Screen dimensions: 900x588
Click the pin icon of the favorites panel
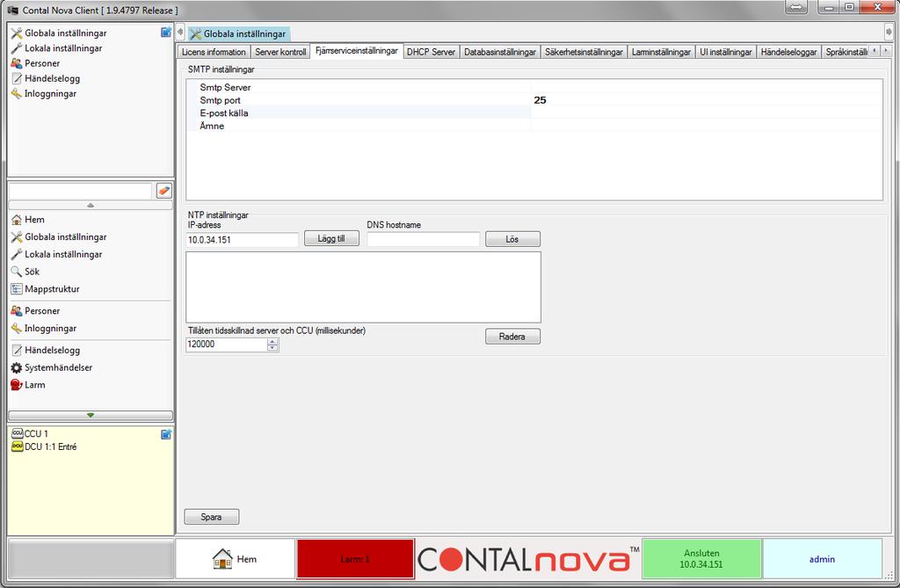(x=166, y=33)
